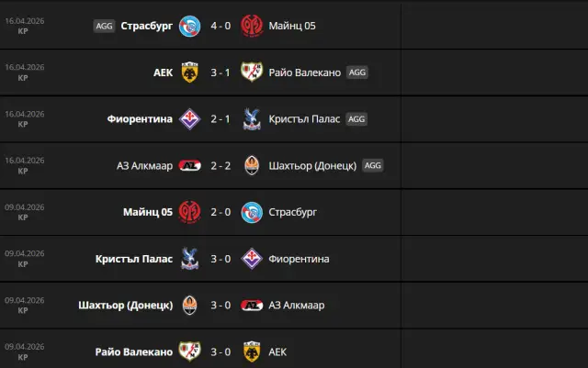Click AEK logo in the 3-0 Rayo match
The image size is (588, 368).
click(251, 351)
